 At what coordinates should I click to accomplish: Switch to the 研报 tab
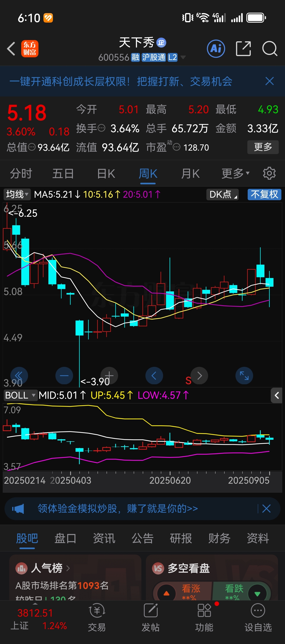point(181,538)
